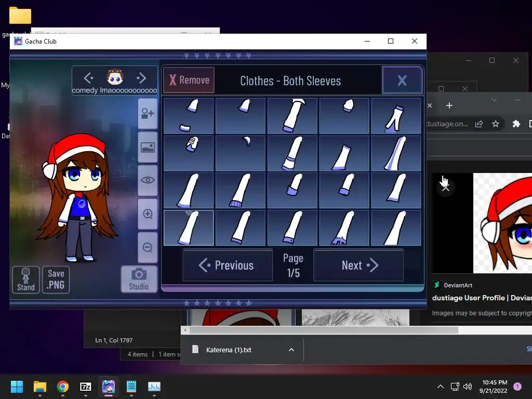Select third sleeve style in row one
The height and width of the screenshot is (399, 532).
point(292,116)
